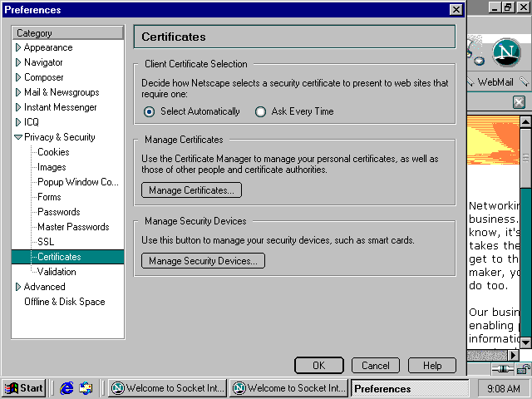Select the Forms preferences item
The width and height of the screenshot is (532, 399).
click(49, 197)
